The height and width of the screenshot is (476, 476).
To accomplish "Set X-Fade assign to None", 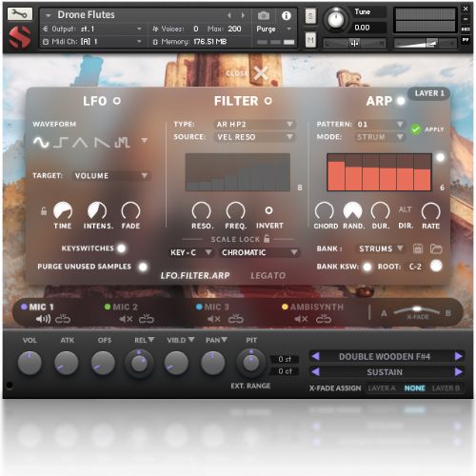I will point(414,388).
